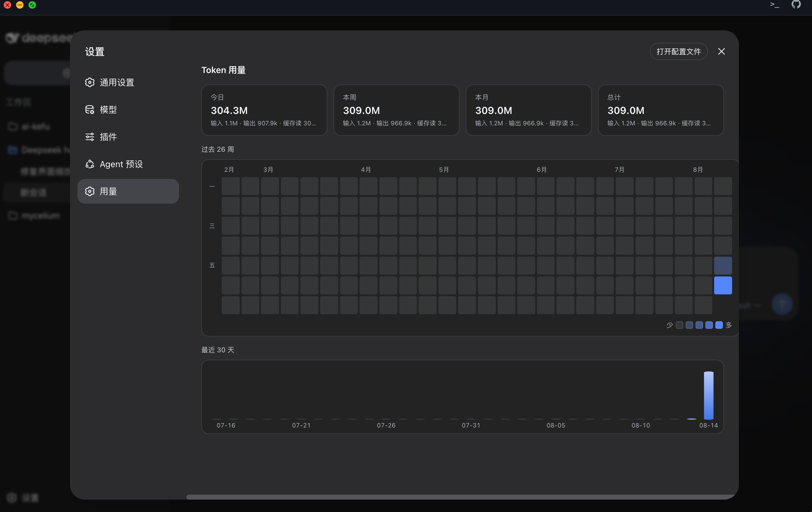Select the 本月 309.0M usage card
This screenshot has height=512, width=812.
click(x=528, y=110)
